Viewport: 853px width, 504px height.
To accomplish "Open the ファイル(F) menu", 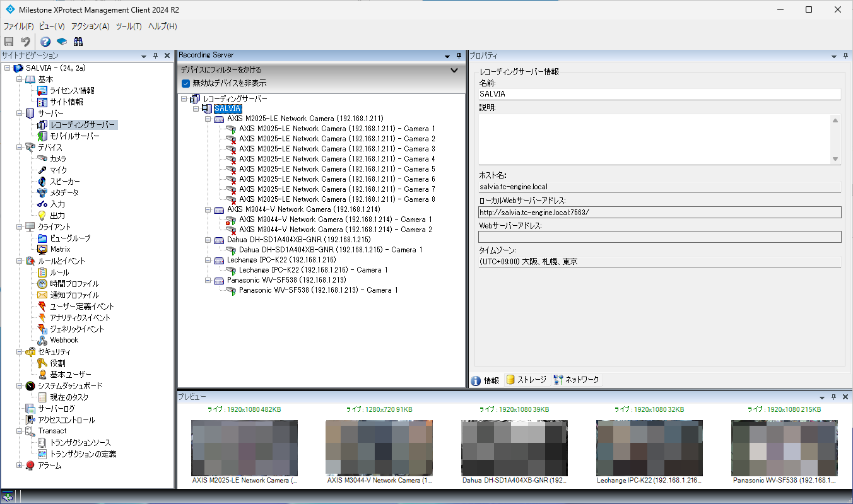I will [x=18, y=26].
